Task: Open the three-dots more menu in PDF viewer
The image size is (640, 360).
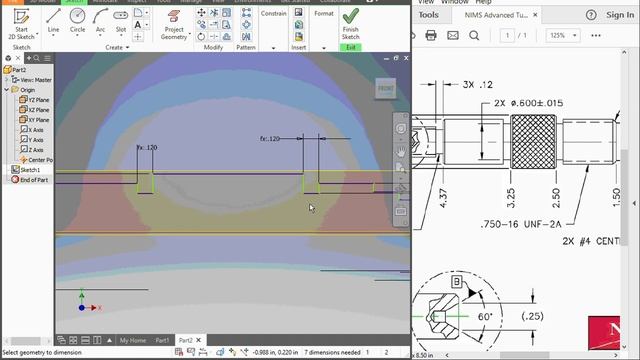Action: point(596,36)
